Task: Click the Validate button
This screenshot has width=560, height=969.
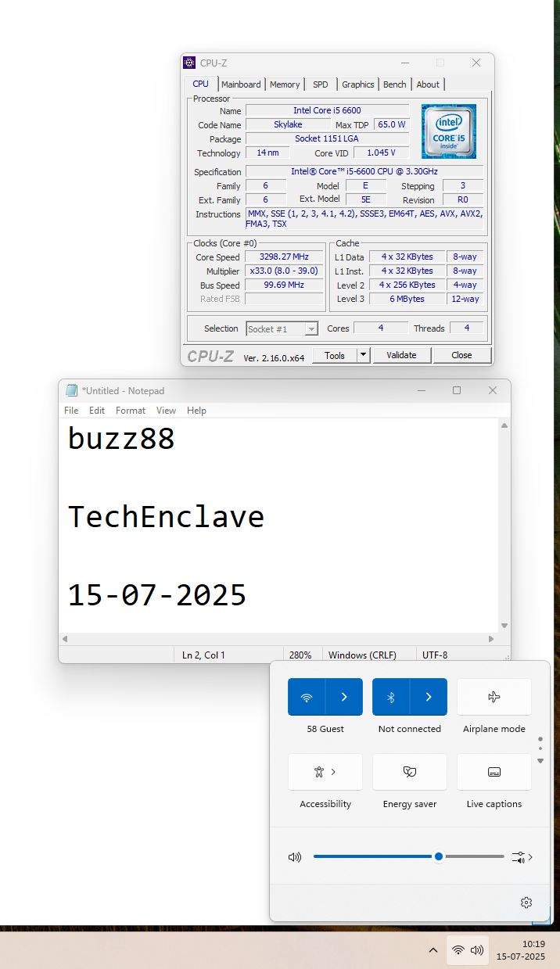Action: click(x=401, y=355)
